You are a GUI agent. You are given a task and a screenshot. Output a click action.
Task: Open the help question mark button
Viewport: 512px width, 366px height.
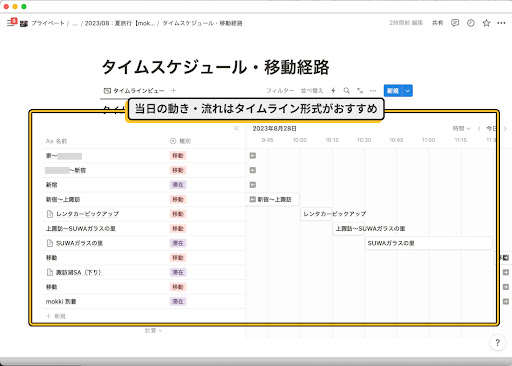[x=497, y=343]
